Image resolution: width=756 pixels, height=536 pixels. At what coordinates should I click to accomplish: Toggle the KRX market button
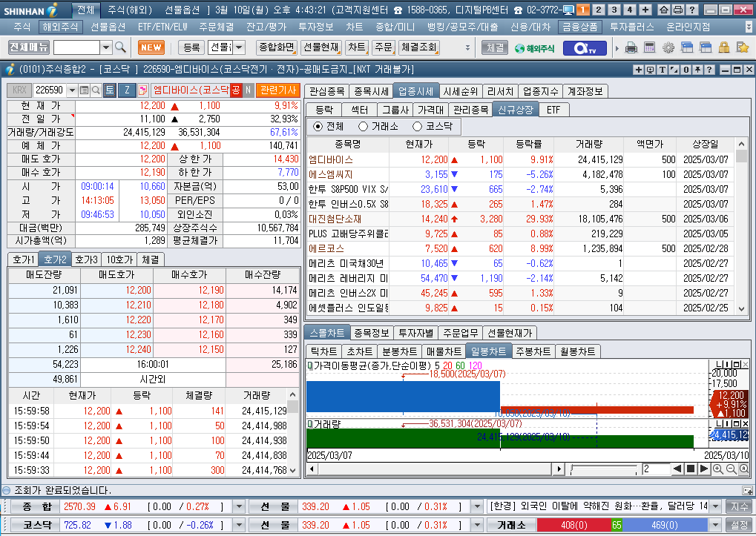(19, 90)
